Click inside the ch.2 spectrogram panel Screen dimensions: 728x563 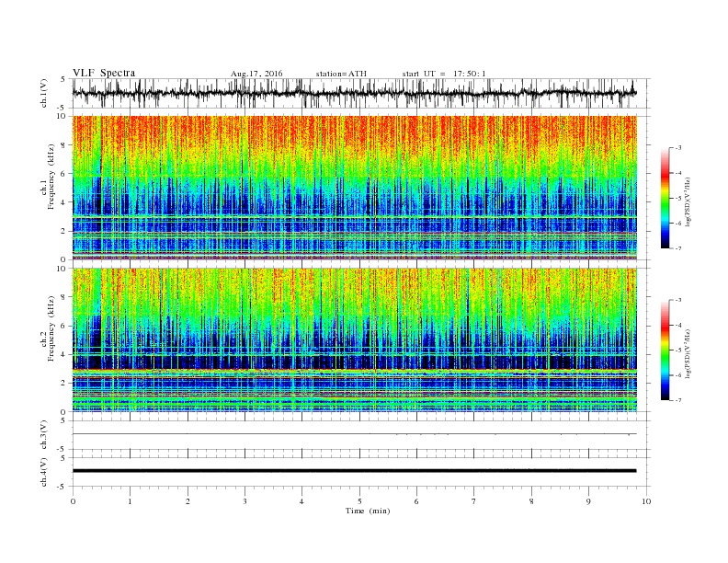(354, 340)
